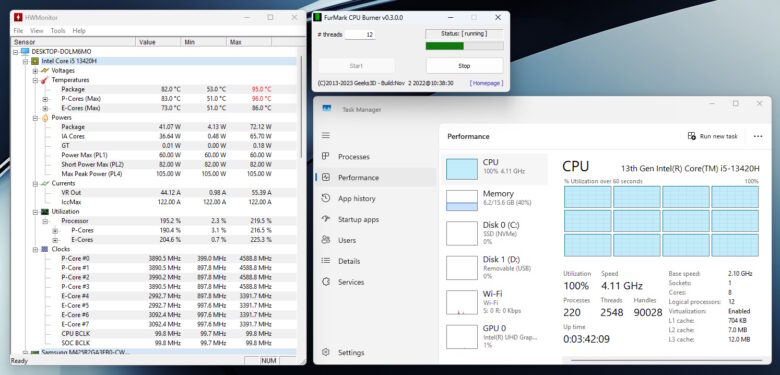The image size is (780, 375).
Task: Open Tools menu in HWMonitor
Action: 58,30
